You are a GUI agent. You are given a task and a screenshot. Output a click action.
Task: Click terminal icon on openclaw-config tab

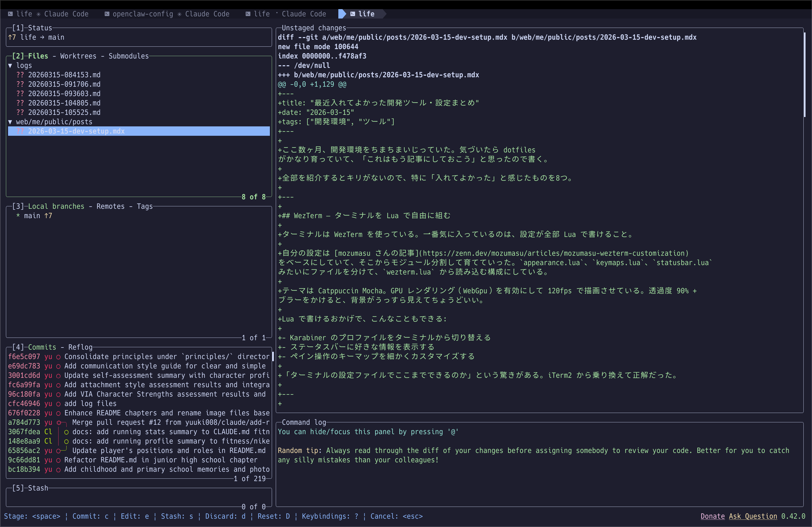(107, 14)
